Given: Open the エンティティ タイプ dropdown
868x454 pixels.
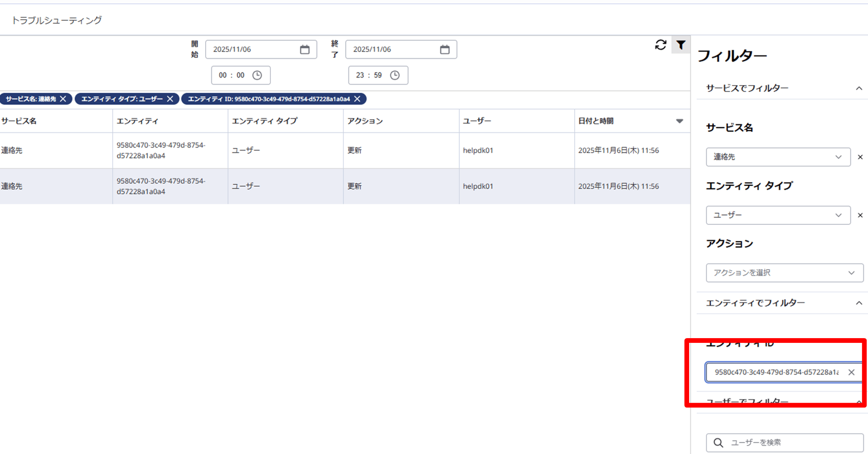Looking at the screenshot, I should tap(778, 215).
